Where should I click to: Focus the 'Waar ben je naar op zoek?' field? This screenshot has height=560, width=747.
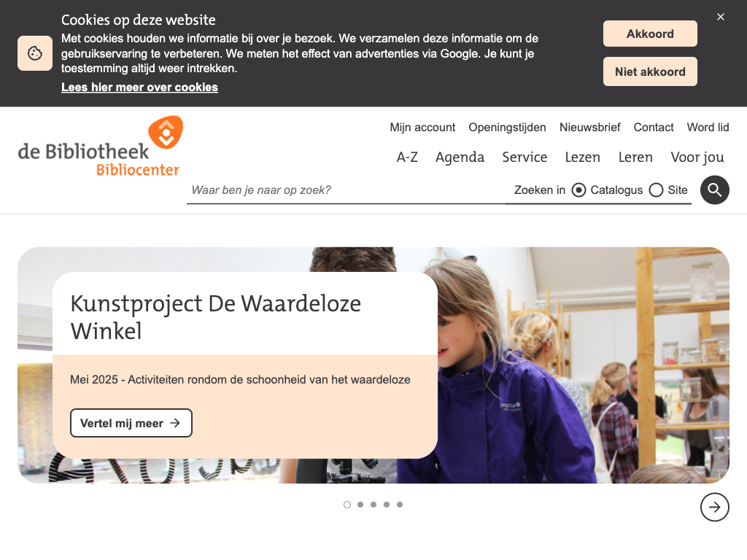pos(345,190)
